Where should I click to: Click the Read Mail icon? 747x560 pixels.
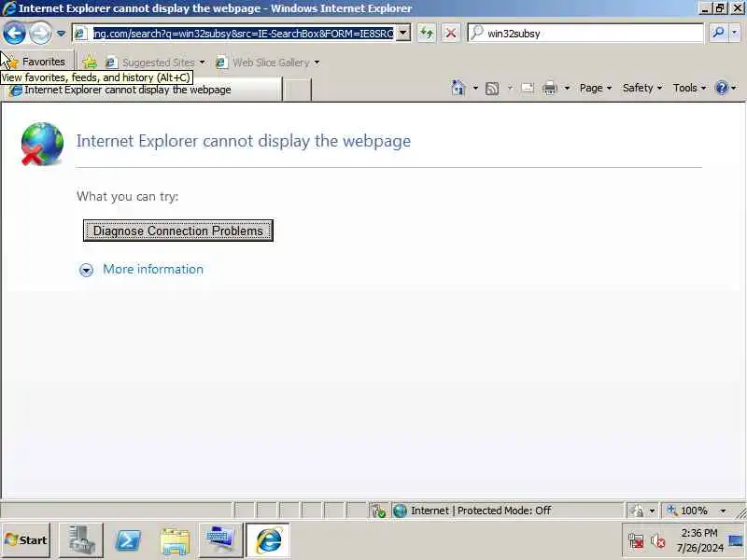528,88
